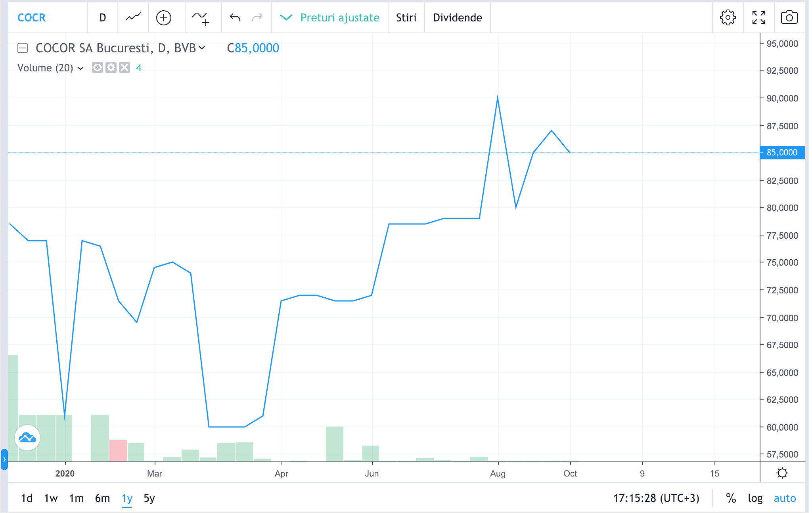Toggle percent scale mode
Viewport: 812px width, 513px height.
point(731,498)
